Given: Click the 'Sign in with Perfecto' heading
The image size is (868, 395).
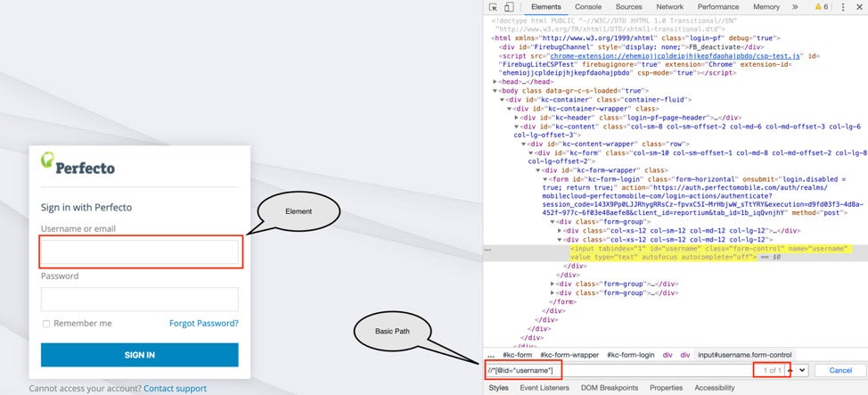Looking at the screenshot, I should click(x=86, y=208).
